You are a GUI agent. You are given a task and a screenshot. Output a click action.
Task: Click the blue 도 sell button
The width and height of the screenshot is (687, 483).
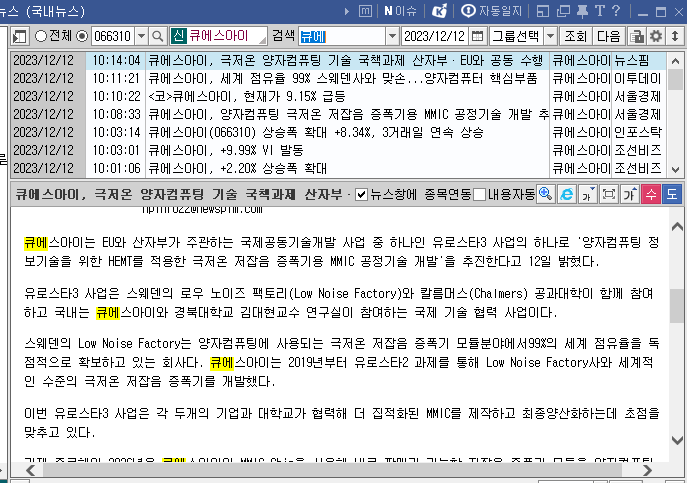(672, 194)
